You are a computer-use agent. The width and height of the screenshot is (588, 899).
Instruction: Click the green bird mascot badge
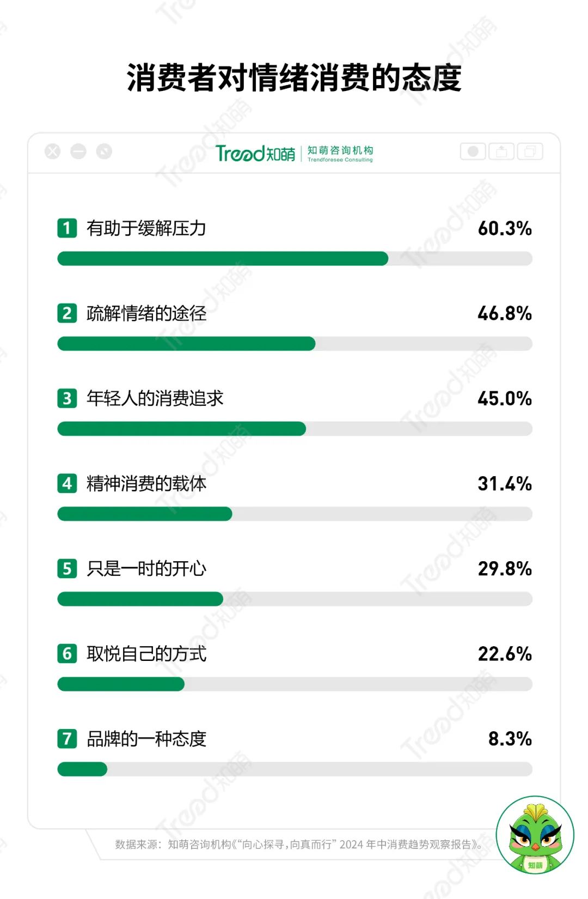(x=535, y=835)
